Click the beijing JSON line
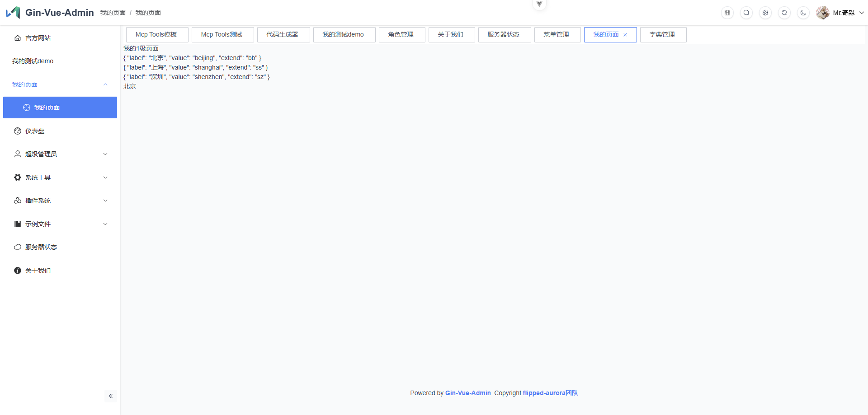This screenshot has width=868, height=415. (192, 58)
